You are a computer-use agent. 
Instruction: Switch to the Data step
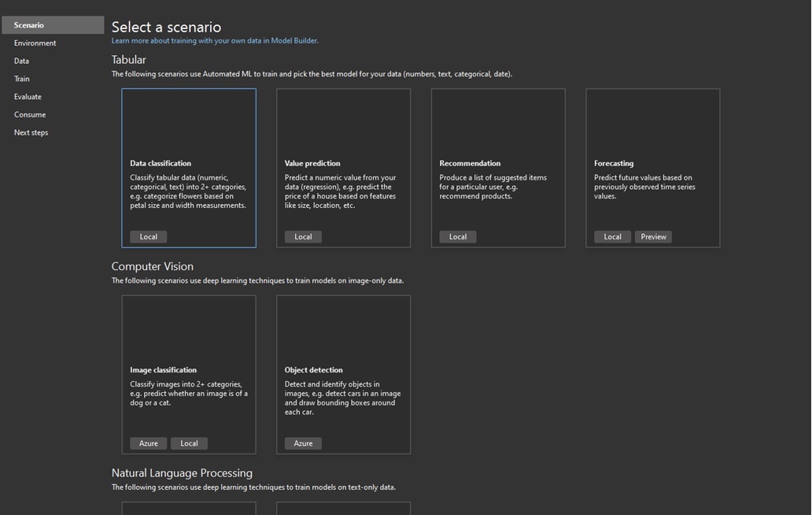(21, 60)
